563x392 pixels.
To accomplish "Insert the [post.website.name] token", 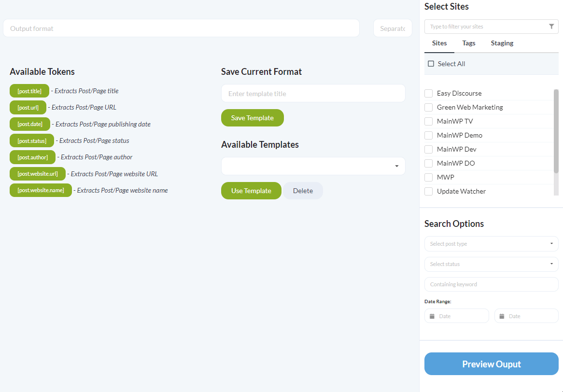I will click(41, 190).
